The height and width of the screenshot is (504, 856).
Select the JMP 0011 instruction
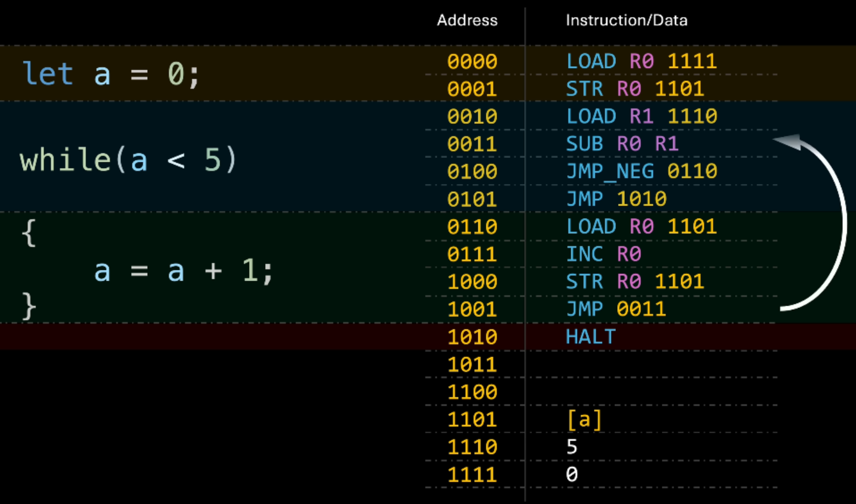[x=615, y=309]
